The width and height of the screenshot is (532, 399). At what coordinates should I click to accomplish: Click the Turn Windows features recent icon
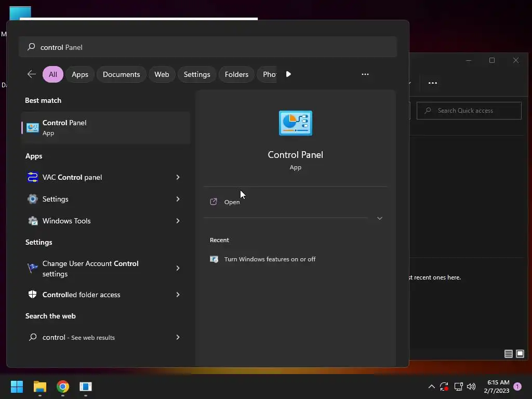214,259
